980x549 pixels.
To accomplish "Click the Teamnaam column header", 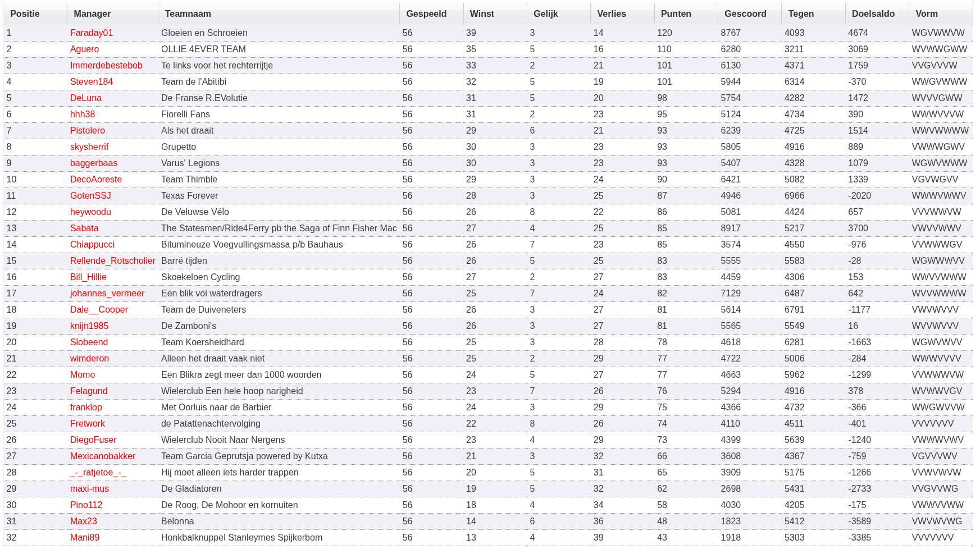I will [188, 14].
